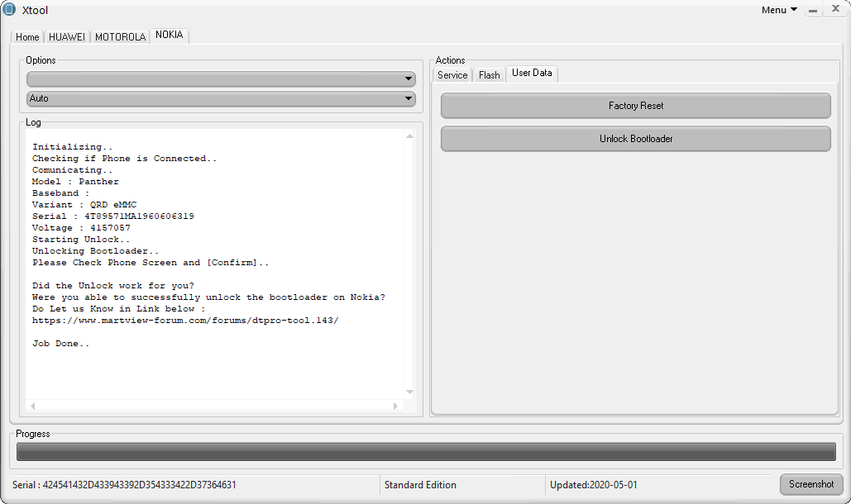Select the NOKIA tab
The image size is (851, 504).
click(x=170, y=36)
